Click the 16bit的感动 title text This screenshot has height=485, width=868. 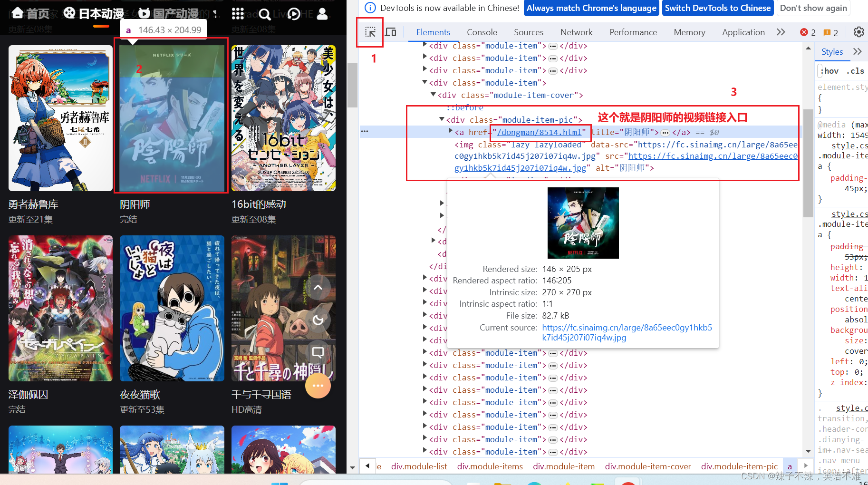[259, 204]
